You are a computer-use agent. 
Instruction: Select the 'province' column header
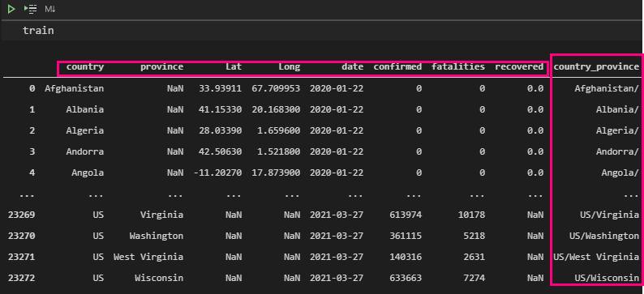[x=162, y=66]
